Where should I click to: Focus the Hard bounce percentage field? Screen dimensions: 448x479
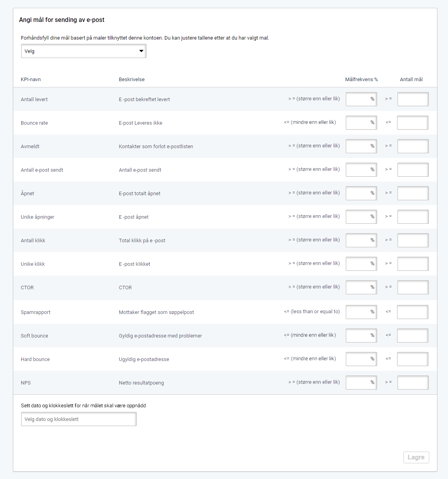tap(361, 359)
